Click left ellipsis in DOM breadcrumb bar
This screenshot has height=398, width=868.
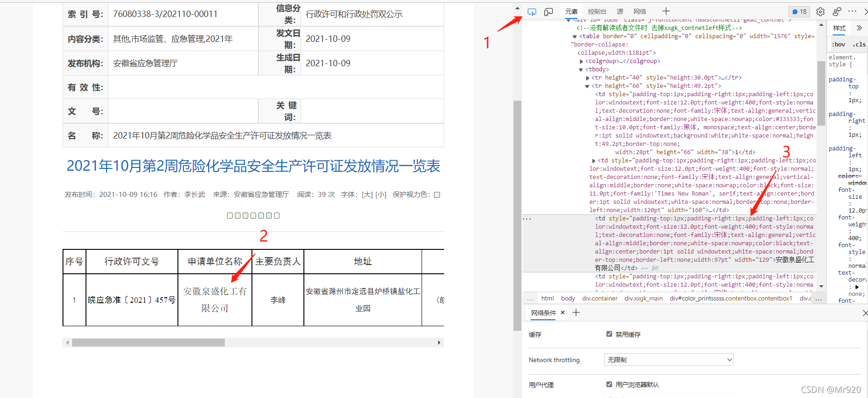click(530, 299)
